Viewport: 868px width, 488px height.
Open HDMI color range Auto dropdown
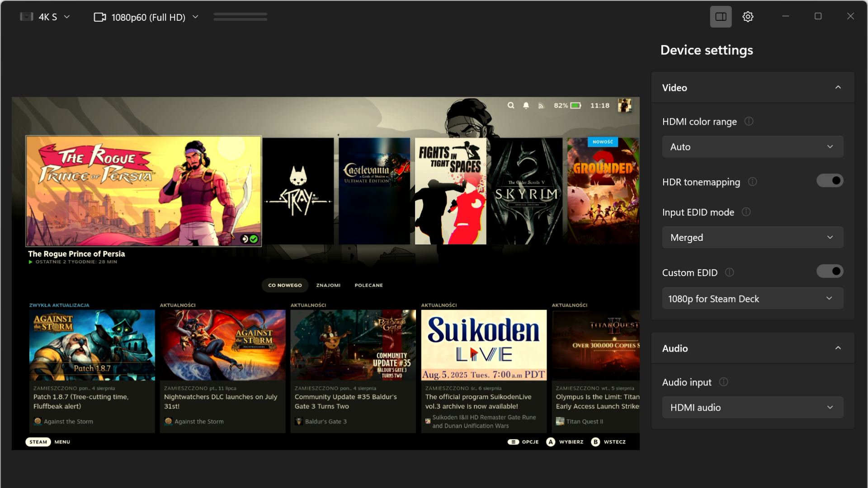(x=752, y=147)
